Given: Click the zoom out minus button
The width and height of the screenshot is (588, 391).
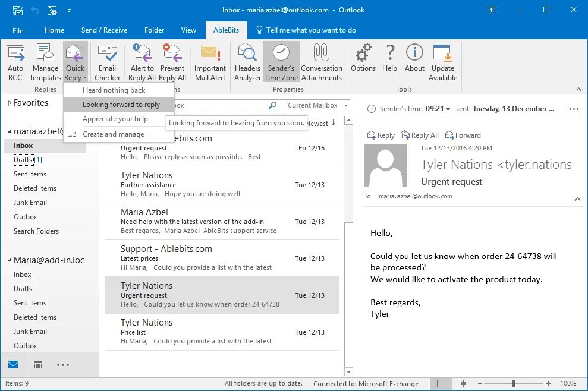Looking at the screenshot, I should click(x=480, y=384).
